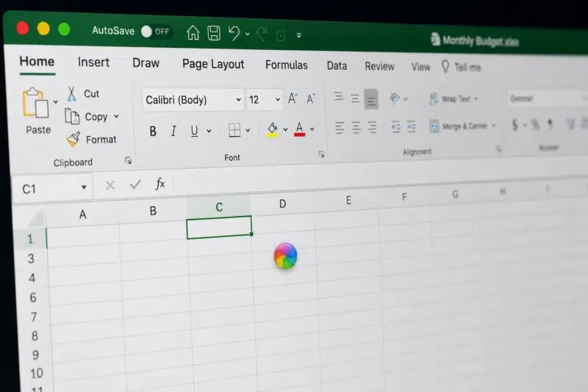Open the Review ribbon tab

pos(379,66)
